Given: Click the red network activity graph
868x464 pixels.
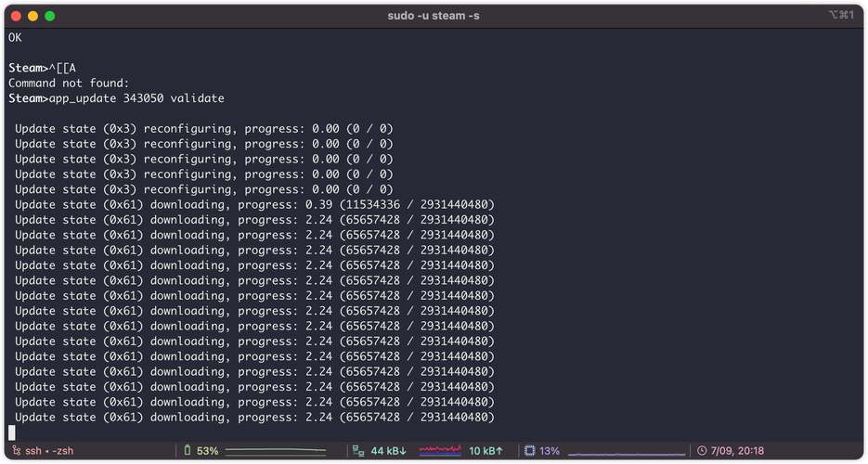Looking at the screenshot, I should tap(440, 451).
